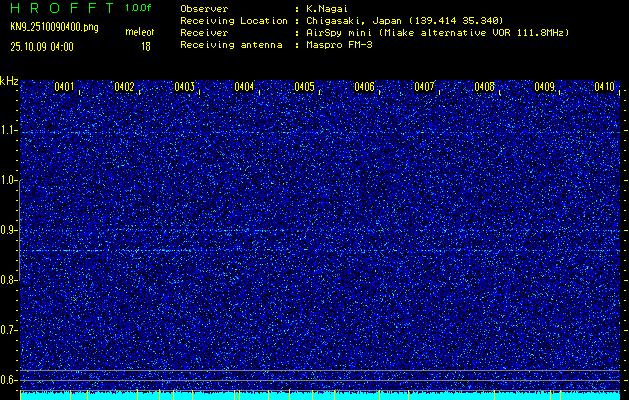Select the observer name K.Nagai

tap(327, 8)
